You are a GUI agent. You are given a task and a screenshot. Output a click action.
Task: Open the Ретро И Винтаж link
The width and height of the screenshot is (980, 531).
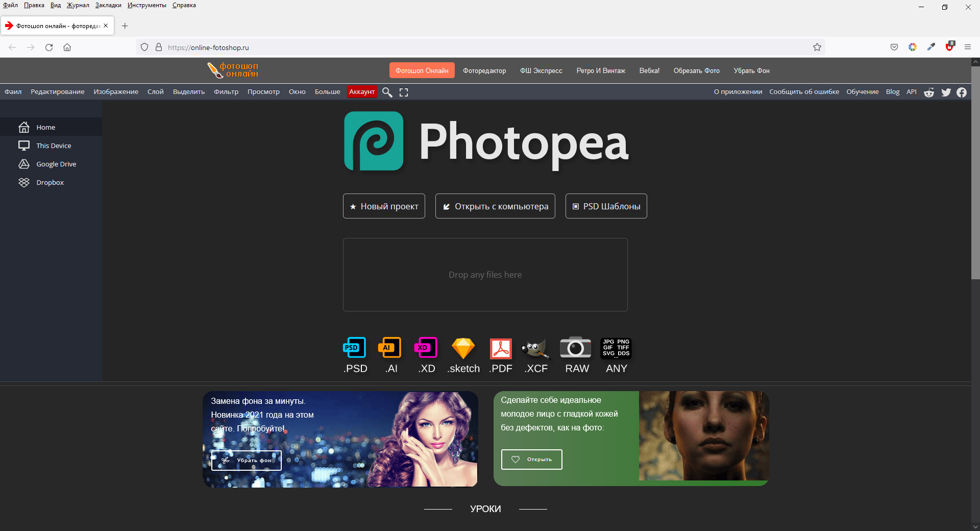601,70
